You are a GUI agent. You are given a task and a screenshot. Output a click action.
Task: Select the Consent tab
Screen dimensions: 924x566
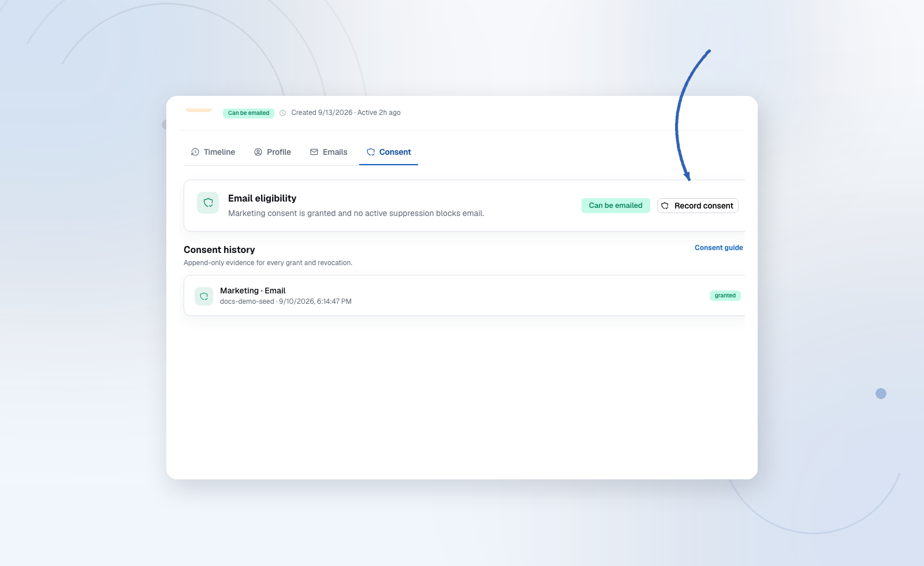[x=389, y=152]
